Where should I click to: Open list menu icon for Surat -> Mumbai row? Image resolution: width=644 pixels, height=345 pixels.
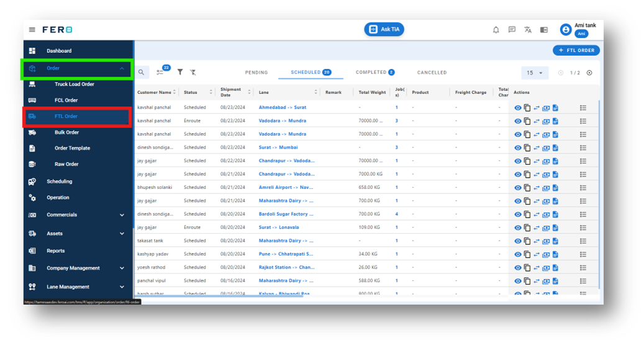pos(583,147)
